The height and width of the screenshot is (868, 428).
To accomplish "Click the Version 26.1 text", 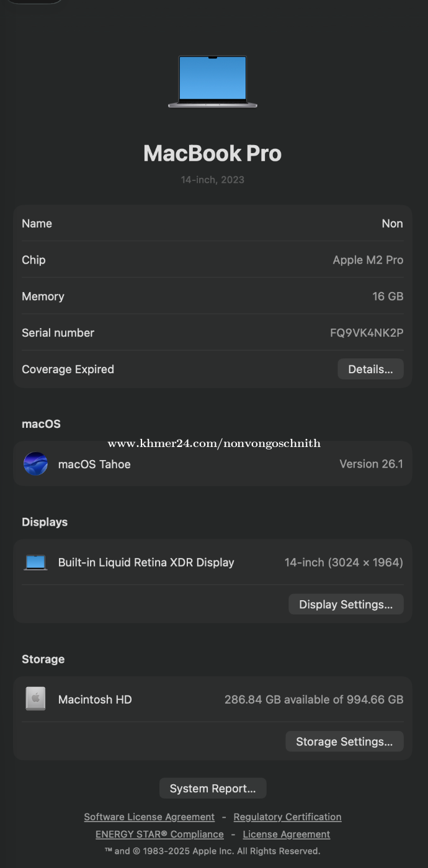I will click(371, 464).
